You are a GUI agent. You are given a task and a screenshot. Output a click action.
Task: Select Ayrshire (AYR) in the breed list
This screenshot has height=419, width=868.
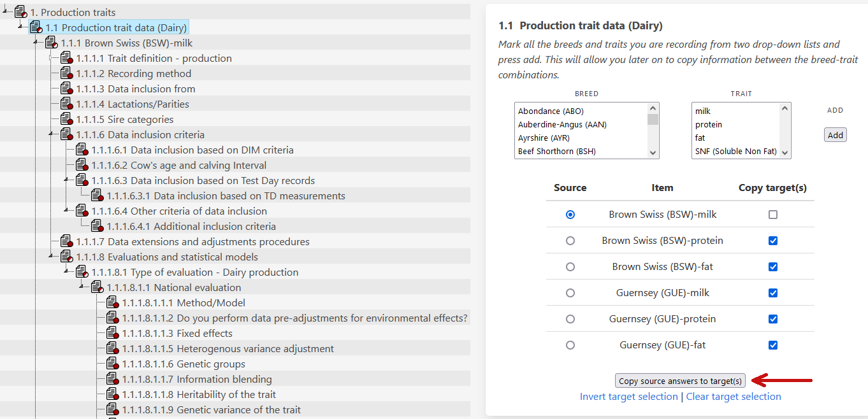click(x=544, y=138)
